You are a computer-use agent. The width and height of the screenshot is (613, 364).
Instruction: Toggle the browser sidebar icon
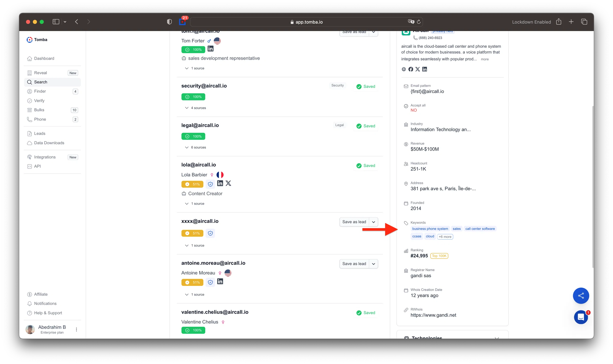tap(56, 22)
